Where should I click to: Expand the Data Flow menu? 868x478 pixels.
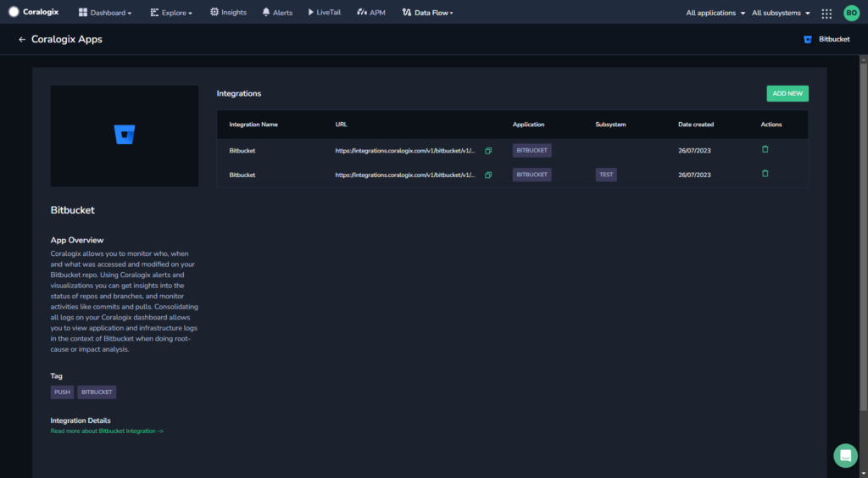tap(427, 12)
